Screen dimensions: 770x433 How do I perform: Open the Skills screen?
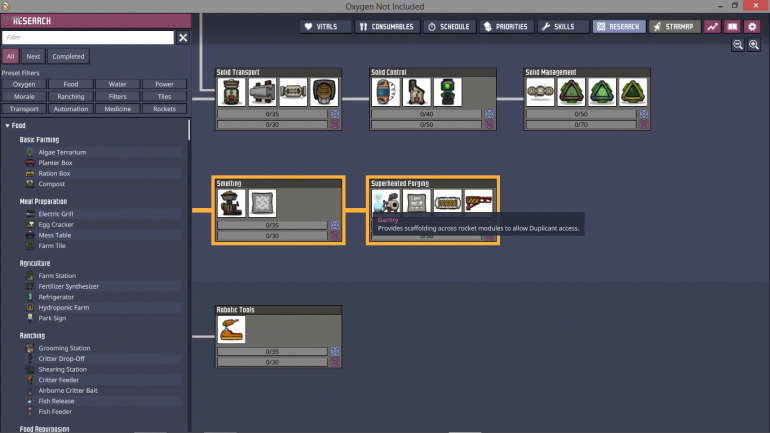pos(563,27)
